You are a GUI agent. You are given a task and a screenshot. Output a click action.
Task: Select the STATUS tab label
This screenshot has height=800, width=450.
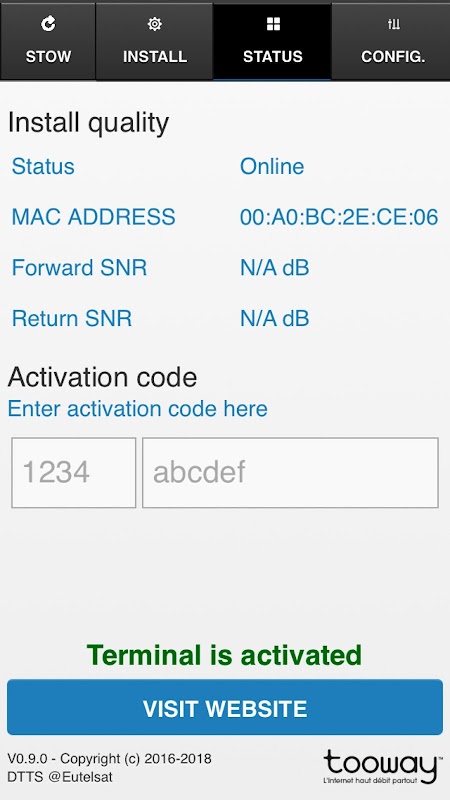(x=272, y=56)
